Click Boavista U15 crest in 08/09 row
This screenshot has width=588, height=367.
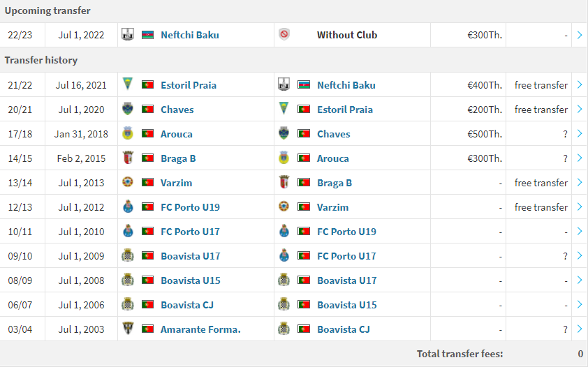(128, 280)
